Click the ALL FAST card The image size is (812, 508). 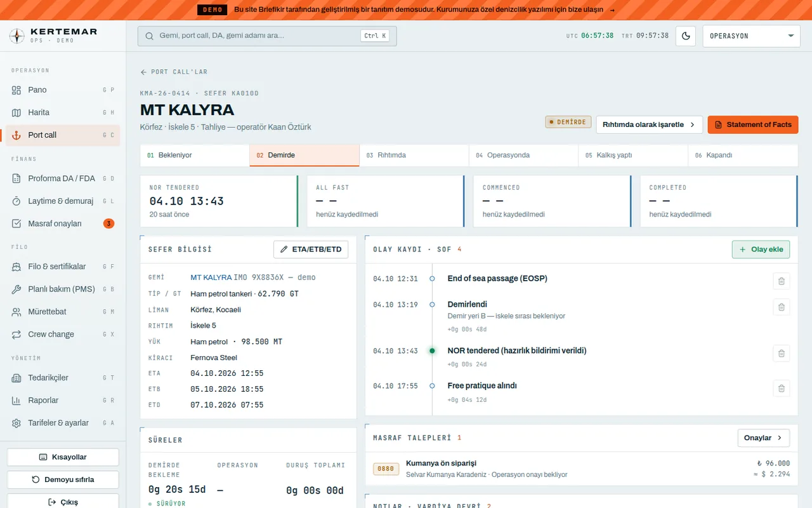coord(386,201)
